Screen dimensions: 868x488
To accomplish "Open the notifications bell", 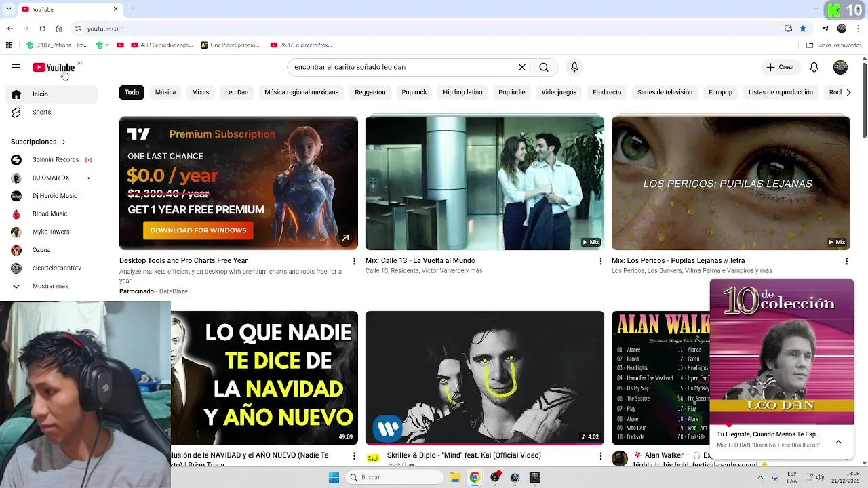I will pos(814,67).
